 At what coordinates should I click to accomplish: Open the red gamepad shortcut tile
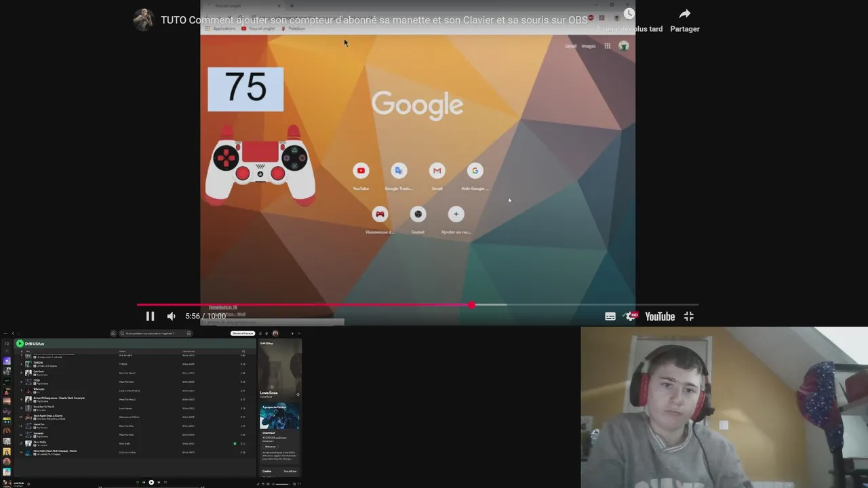click(380, 214)
